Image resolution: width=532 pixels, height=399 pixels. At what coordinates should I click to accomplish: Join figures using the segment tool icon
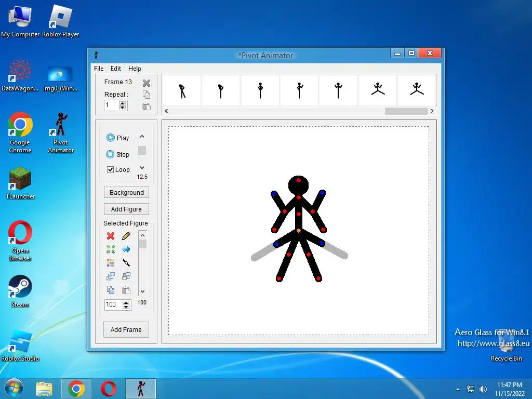pos(126,263)
